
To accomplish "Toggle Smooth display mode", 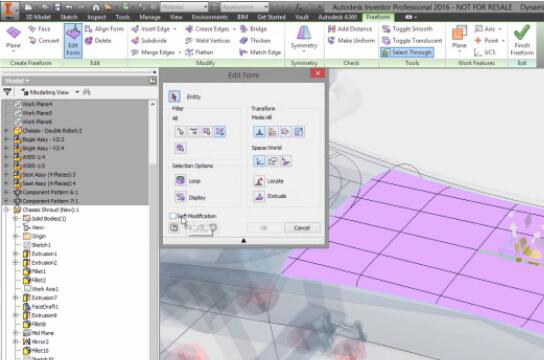I will (x=407, y=29).
